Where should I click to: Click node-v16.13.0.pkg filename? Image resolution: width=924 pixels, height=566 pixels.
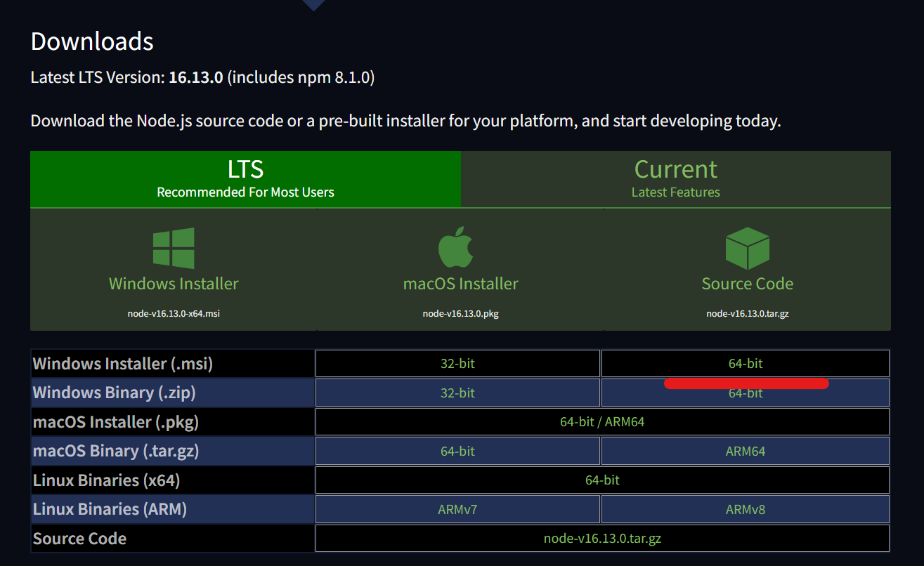460,314
